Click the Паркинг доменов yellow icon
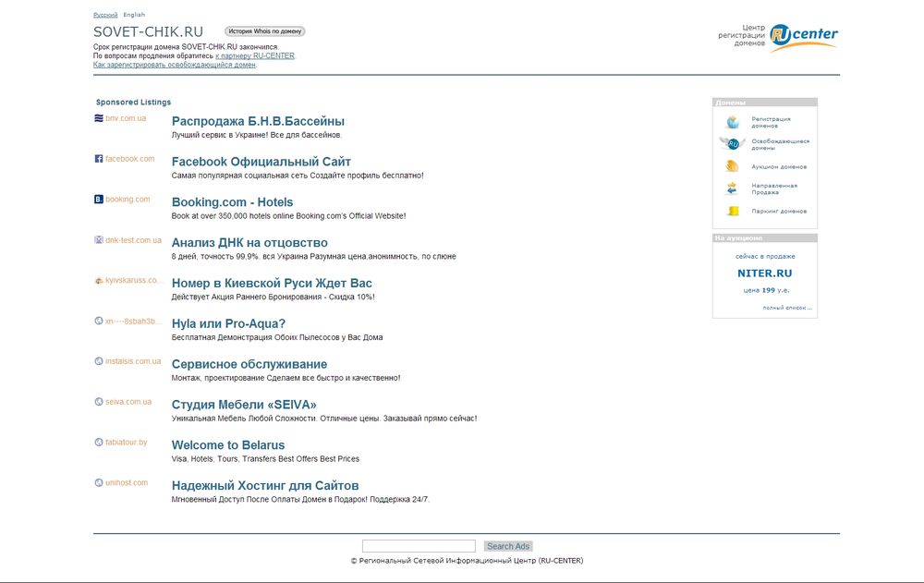Viewport: 924px width, 583px height. (733, 211)
